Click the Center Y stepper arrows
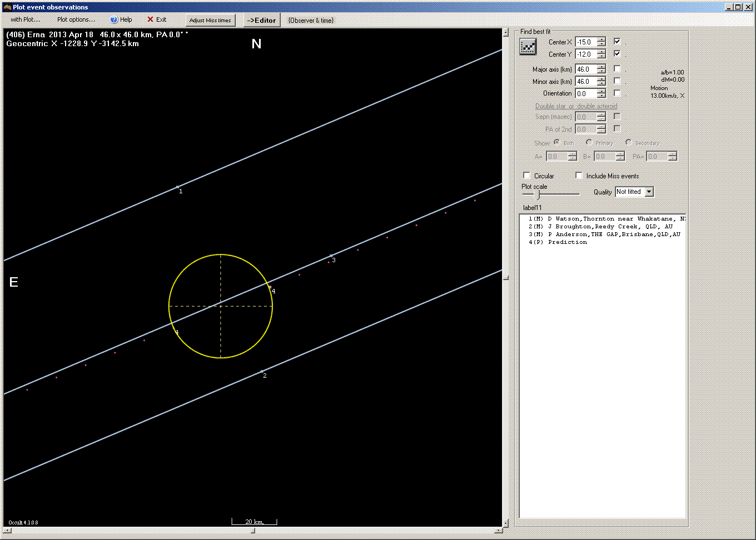The height and width of the screenshot is (540, 756). (601, 54)
